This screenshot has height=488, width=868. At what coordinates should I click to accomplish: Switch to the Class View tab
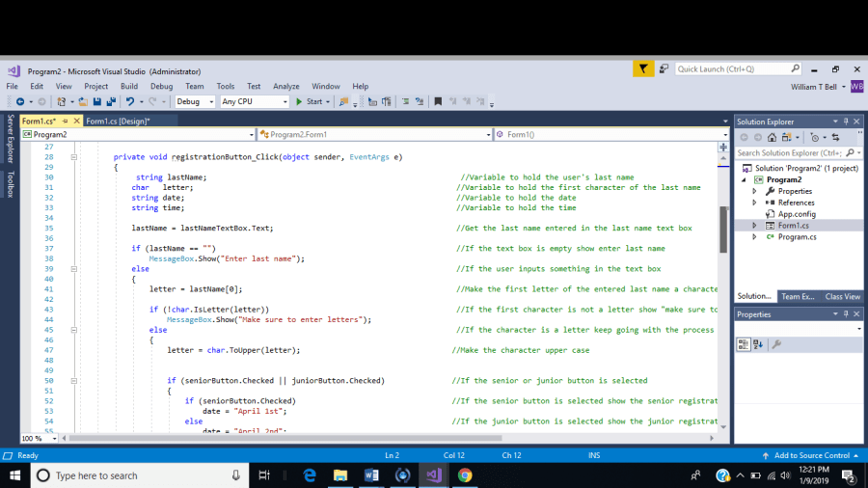point(843,297)
